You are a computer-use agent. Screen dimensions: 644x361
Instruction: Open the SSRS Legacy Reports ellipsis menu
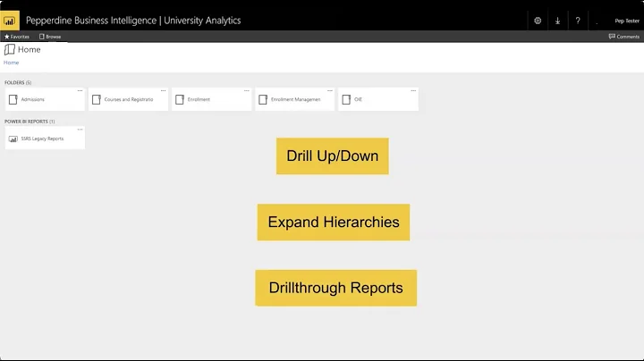pyautogui.click(x=80, y=130)
